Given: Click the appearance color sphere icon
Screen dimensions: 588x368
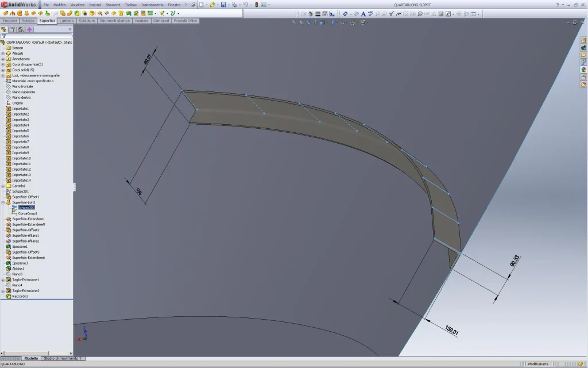Looking at the screenshot, I should click(x=353, y=22).
